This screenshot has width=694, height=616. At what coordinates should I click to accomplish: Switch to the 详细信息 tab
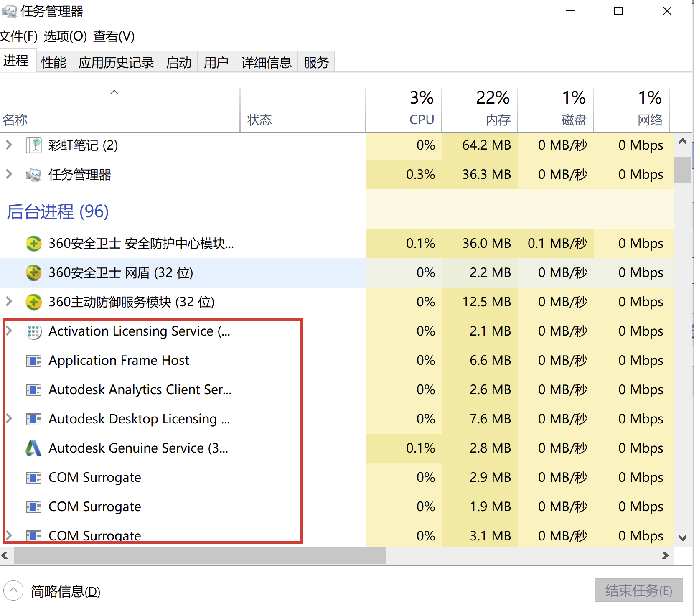coord(267,62)
